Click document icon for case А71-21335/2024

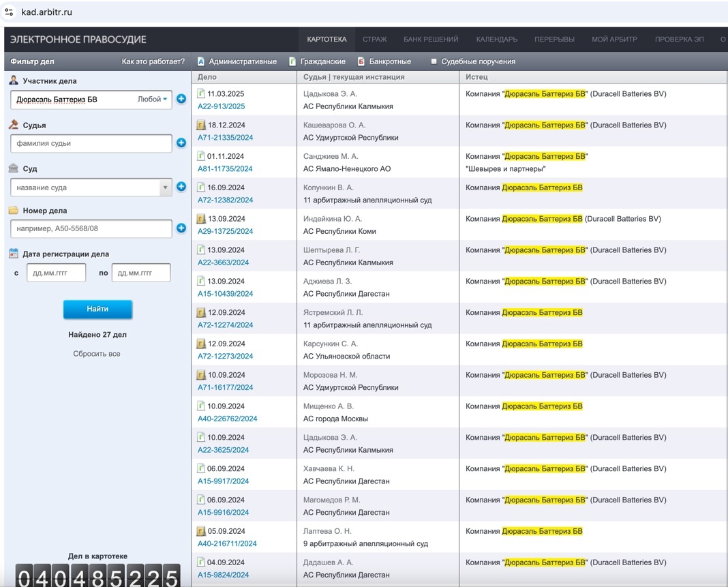tap(201, 125)
